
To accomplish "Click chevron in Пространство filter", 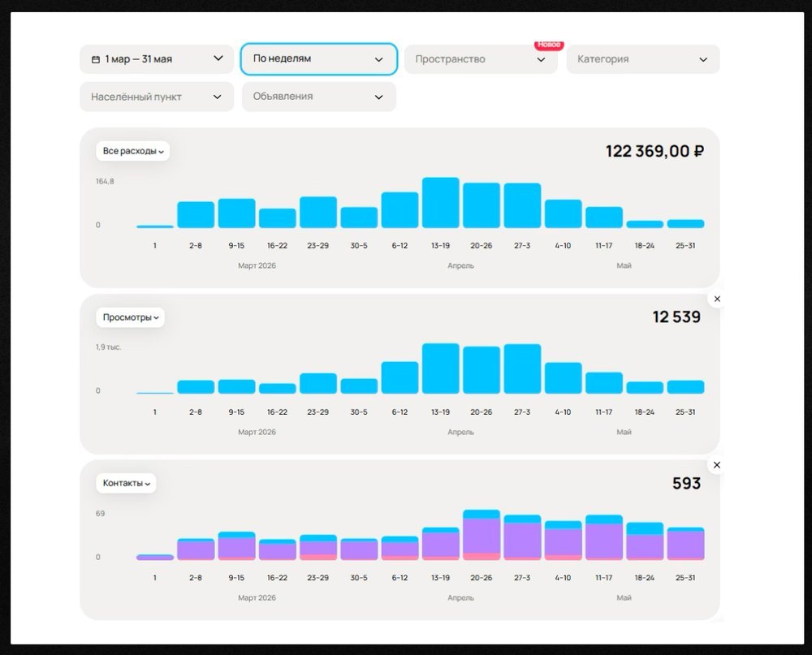I will click(541, 59).
